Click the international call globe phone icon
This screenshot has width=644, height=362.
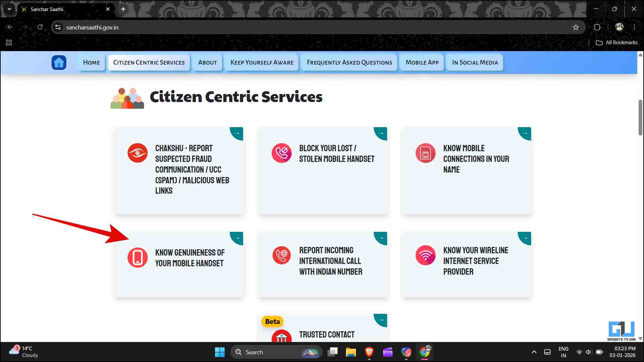[x=281, y=255]
